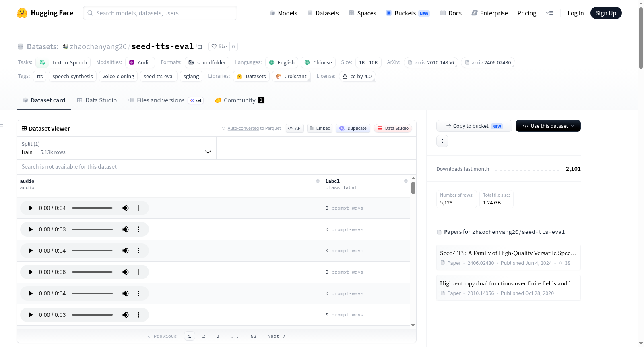The width and height of the screenshot is (644, 347).
Task: Go to the Pricing page
Action: click(x=527, y=13)
